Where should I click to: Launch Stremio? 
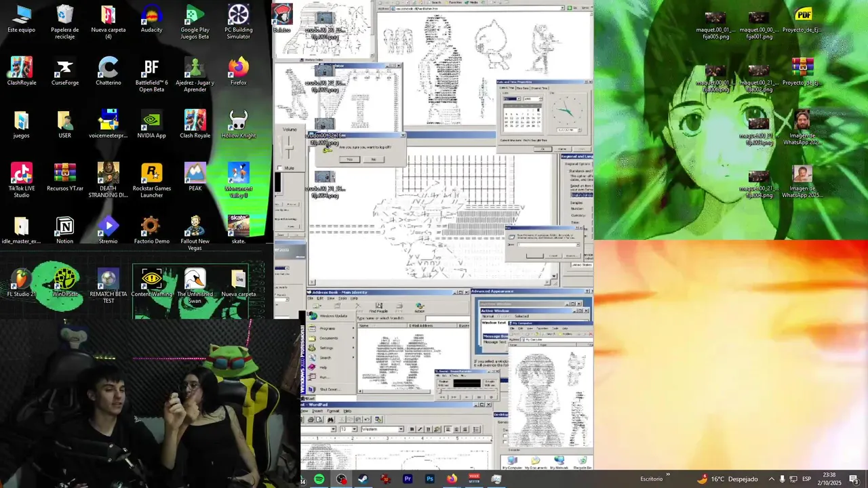108,230
